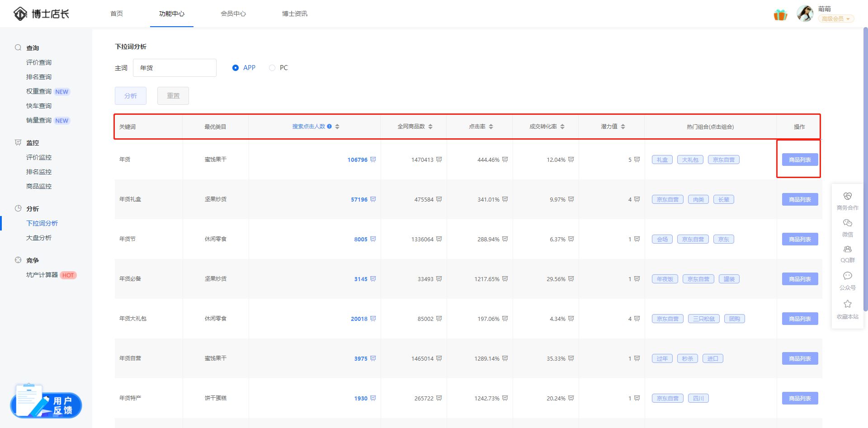The image size is (868, 428).
Task: Open the 用户反馈 feedback widget
Action: point(46,401)
